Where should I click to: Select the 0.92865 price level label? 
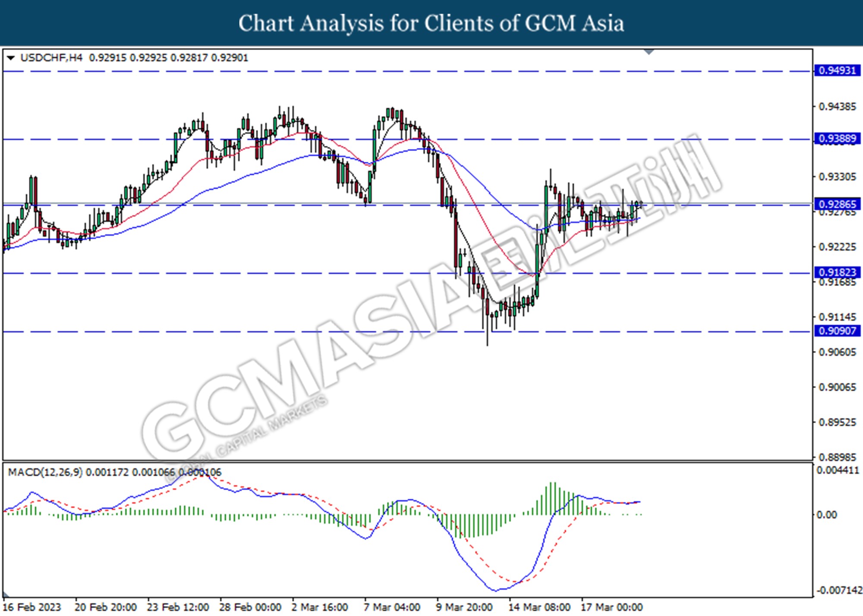837,204
